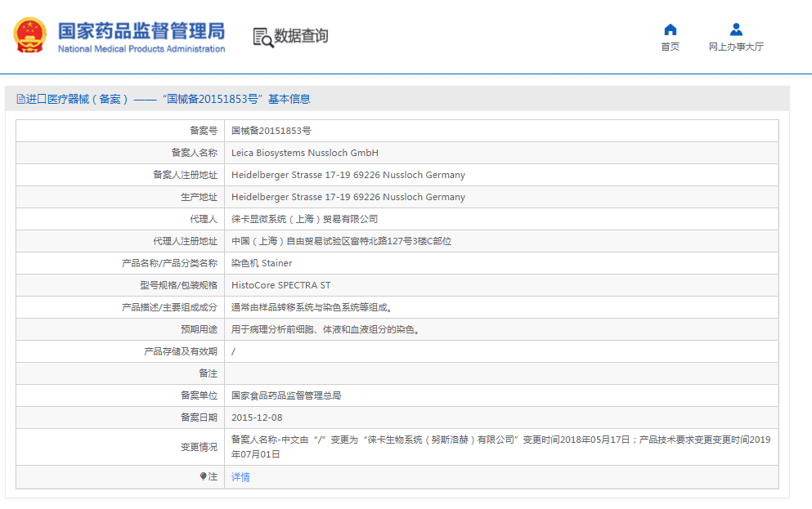812x509 pixels.
Task: Click the 国家食品药品监督管理总局 filing unit value
Action: pyautogui.click(x=285, y=395)
